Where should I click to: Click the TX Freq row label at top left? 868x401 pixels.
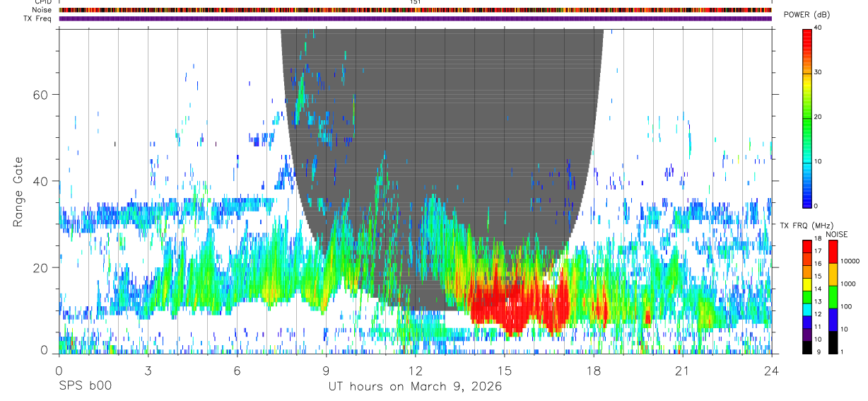[38, 18]
